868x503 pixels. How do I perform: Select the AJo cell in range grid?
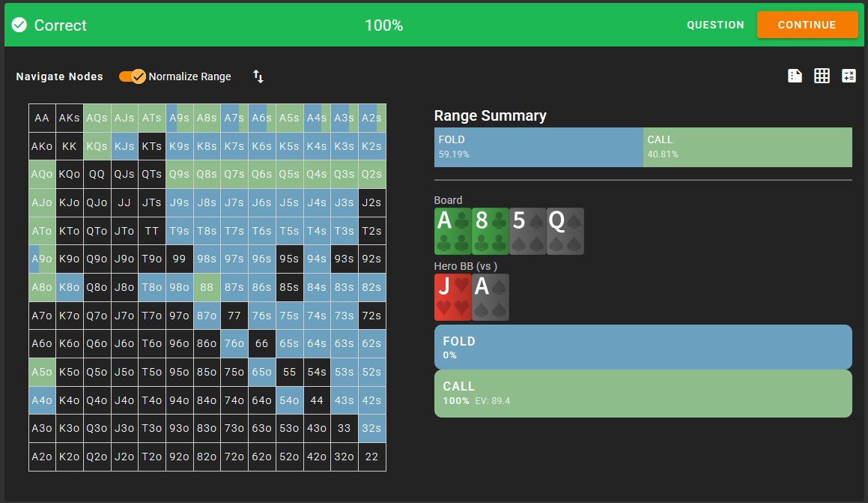click(x=42, y=202)
